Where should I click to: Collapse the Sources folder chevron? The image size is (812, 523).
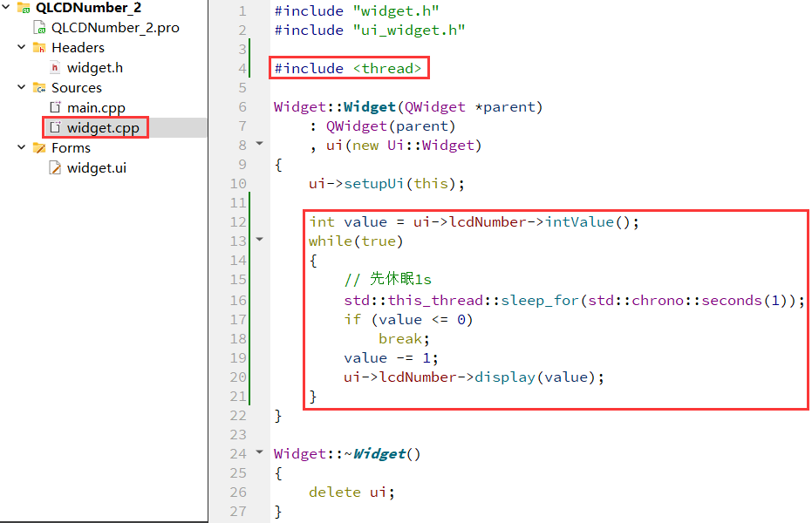21,87
